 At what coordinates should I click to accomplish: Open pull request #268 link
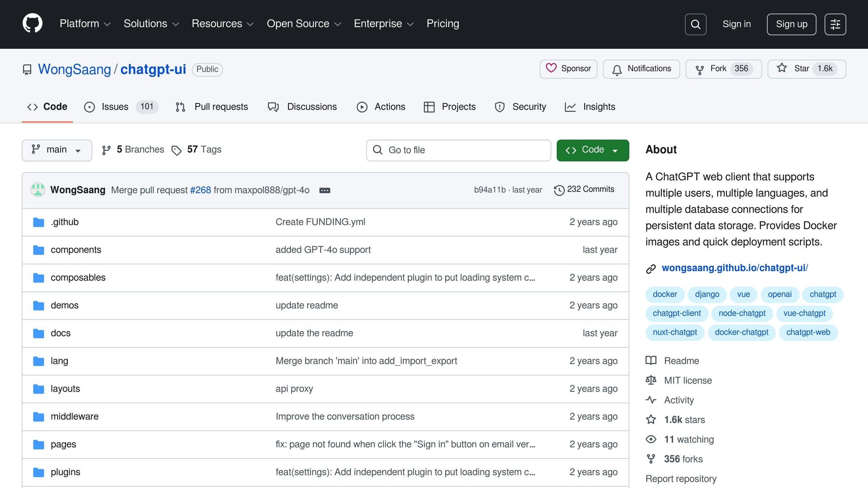(200, 190)
